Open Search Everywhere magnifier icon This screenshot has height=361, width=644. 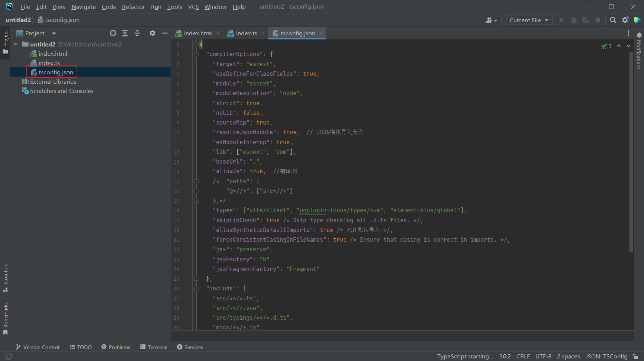tap(613, 20)
